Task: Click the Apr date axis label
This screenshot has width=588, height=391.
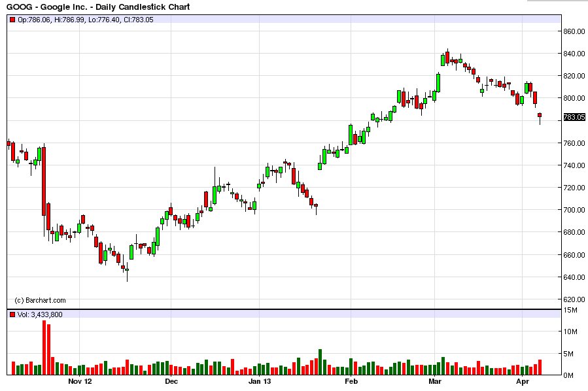Action: [x=523, y=382]
